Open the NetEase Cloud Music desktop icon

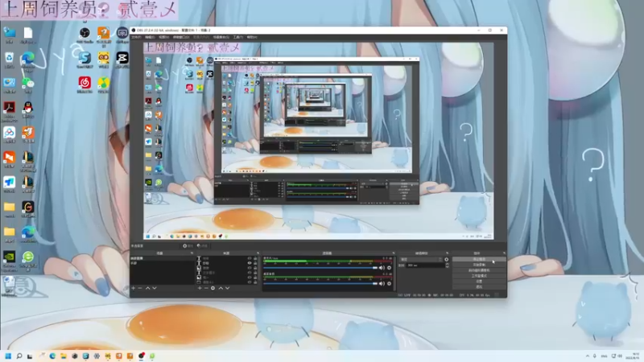pyautogui.click(x=85, y=84)
